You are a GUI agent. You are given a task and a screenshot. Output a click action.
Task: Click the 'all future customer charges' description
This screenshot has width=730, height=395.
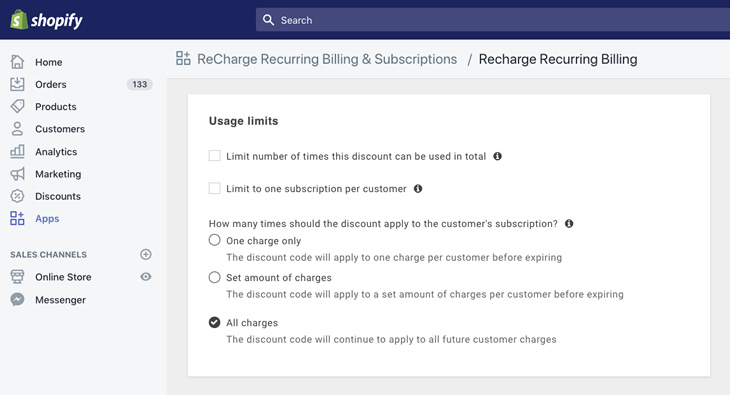click(391, 340)
